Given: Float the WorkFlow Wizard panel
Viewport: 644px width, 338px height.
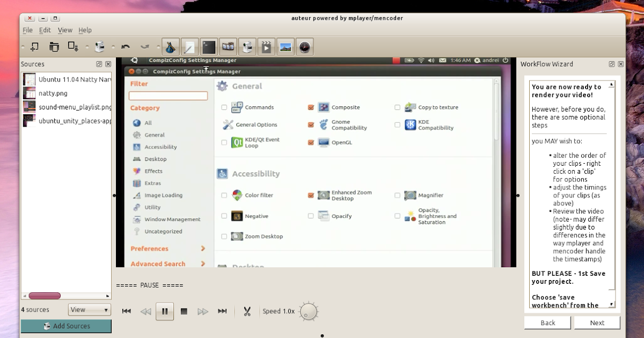Looking at the screenshot, I should point(612,64).
